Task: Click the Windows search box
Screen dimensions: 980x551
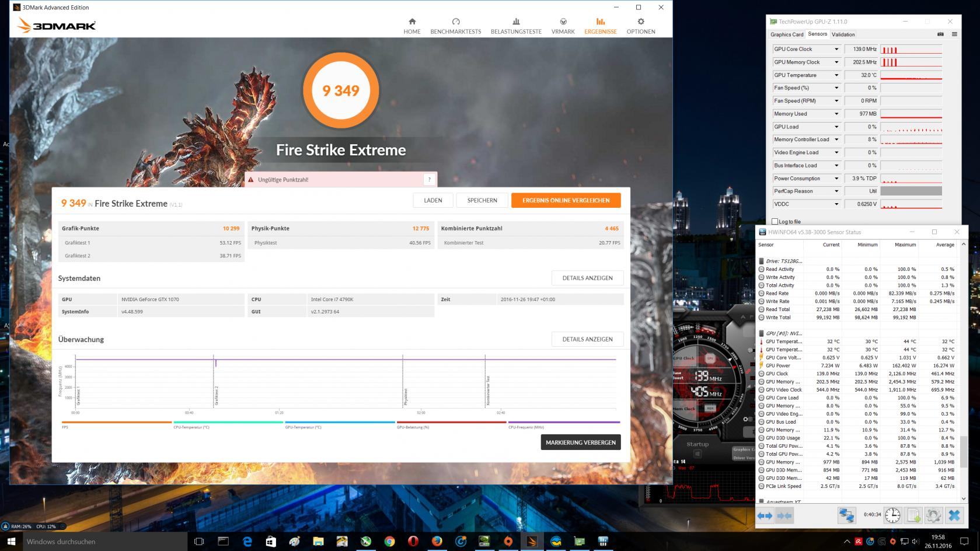Action: [x=104, y=541]
